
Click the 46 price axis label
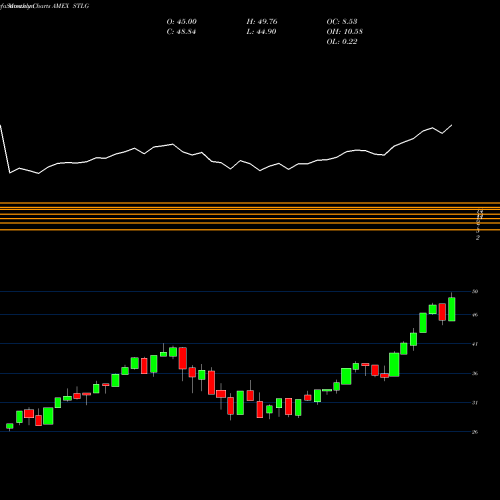pyautogui.click(x=475, y=315)
